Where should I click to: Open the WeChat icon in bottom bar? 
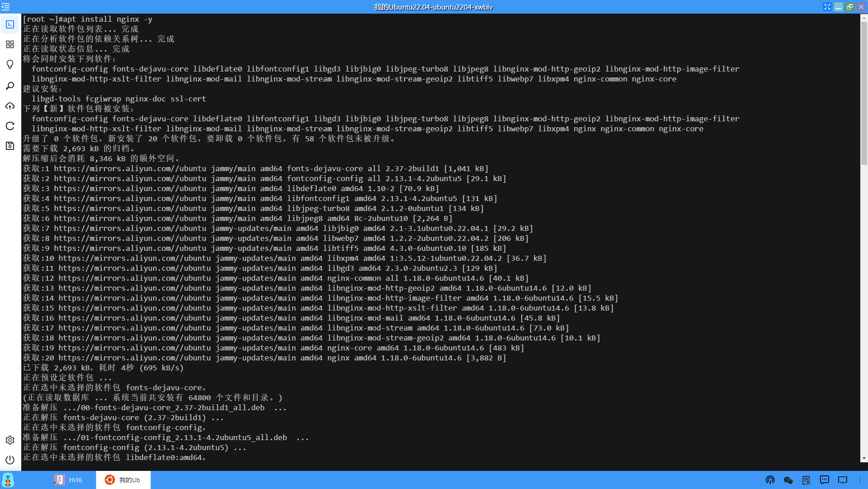(x=788, y=480)
